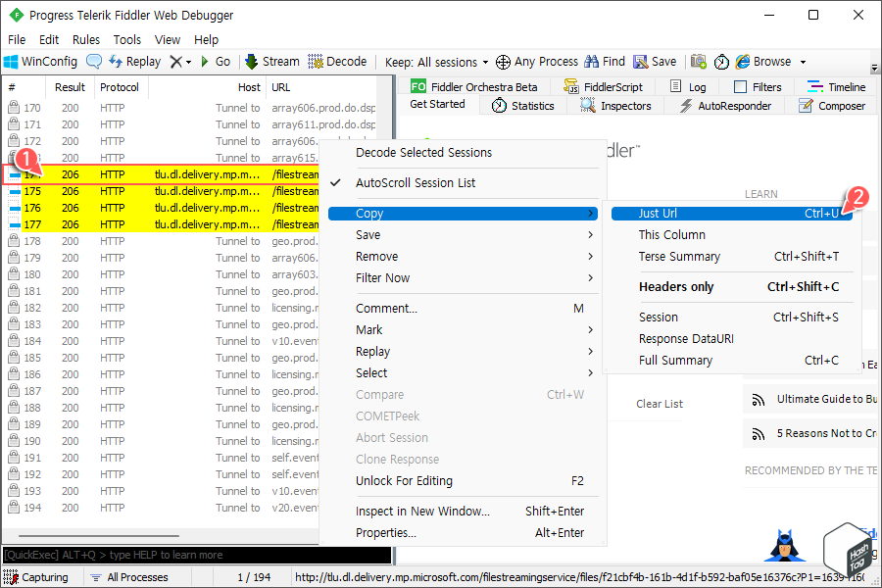Choose Inspect in New Window...
882x588 pixels.
(464, 511)
